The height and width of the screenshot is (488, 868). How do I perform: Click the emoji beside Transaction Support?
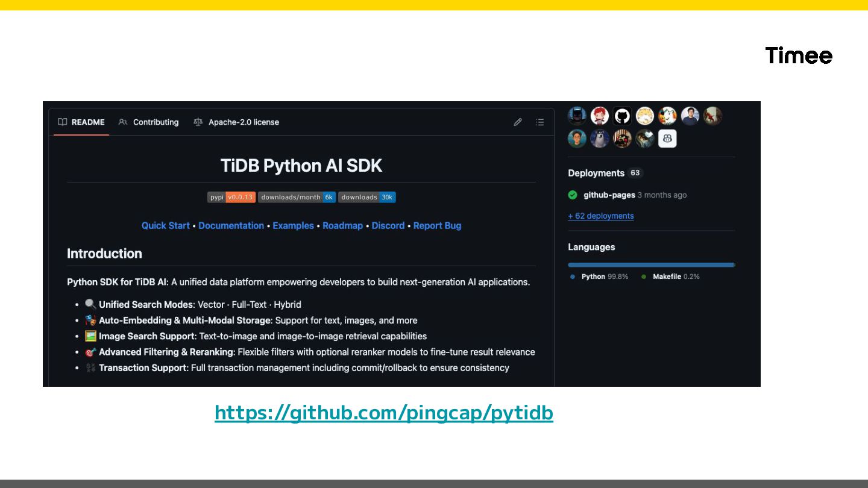point(90,368)
